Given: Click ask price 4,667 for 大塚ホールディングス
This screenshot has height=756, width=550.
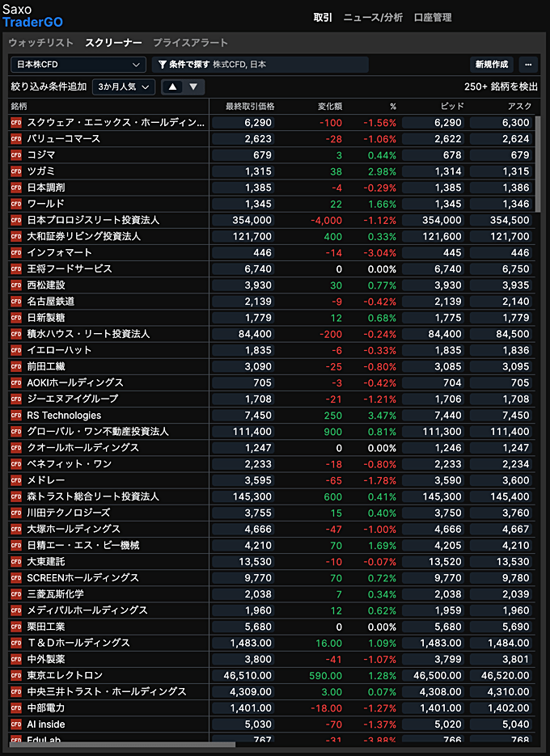Looking at the screenshot, I should coord(501,530).
